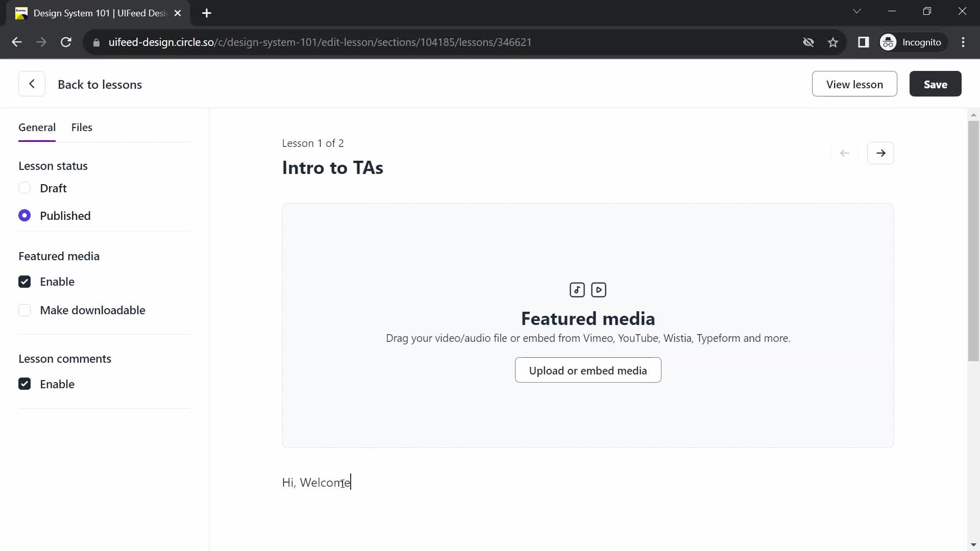Click the audio file upload icon
The width and height of the screenshot is (980, 551).
(577, 289)
